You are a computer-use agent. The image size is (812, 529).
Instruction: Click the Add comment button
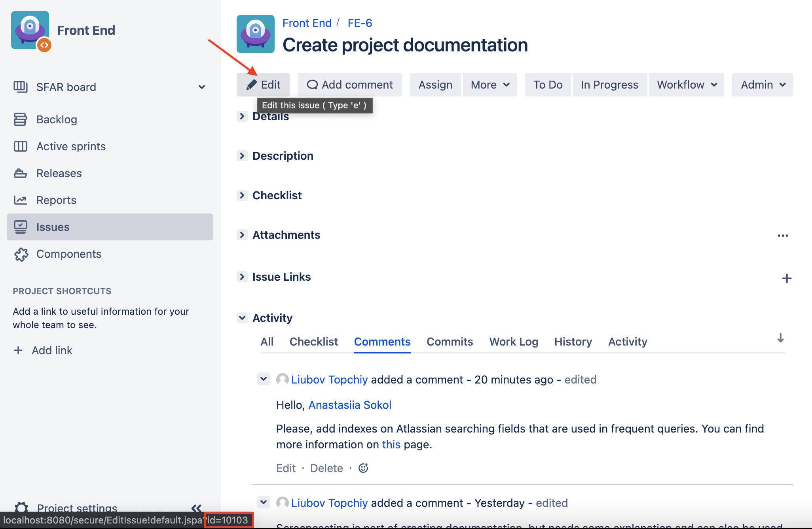coord(350,85)
